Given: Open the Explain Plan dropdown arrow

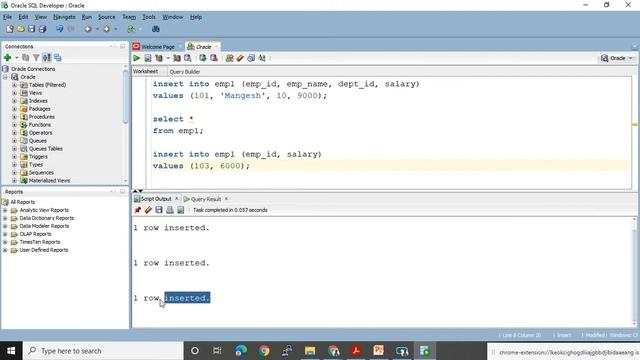Looking at the screenshot, I should [x=168, y=58].
